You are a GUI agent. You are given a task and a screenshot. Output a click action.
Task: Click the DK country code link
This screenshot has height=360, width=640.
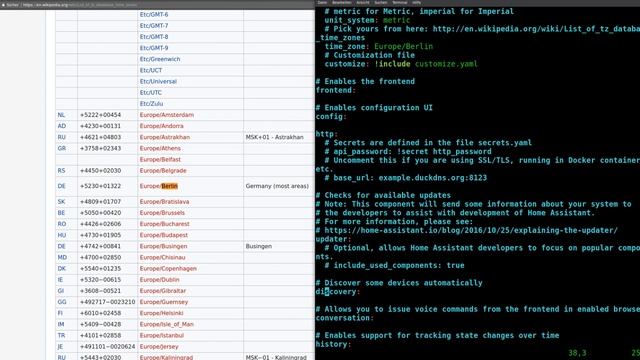[x=62, y=269]
